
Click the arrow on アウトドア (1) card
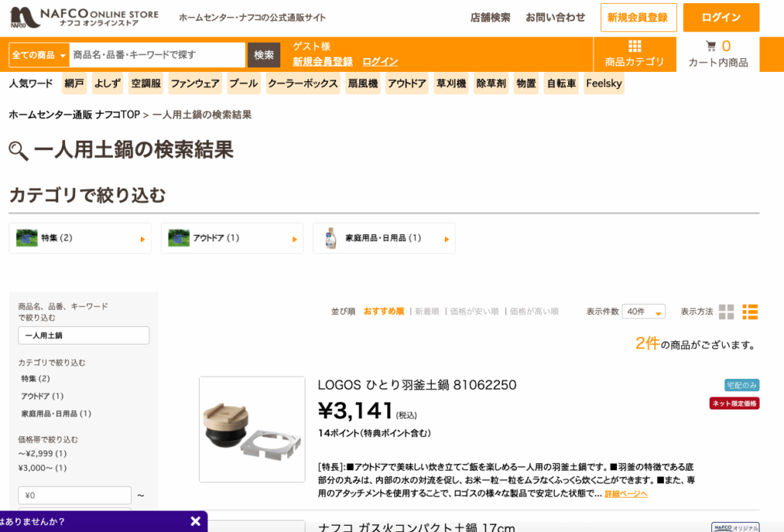click(295, 240)
